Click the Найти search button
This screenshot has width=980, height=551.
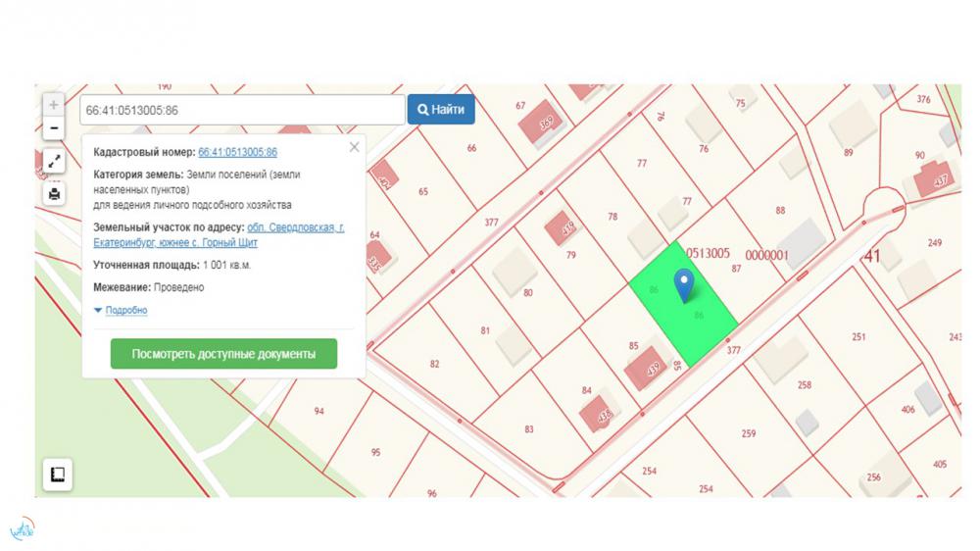coord(441,110)
